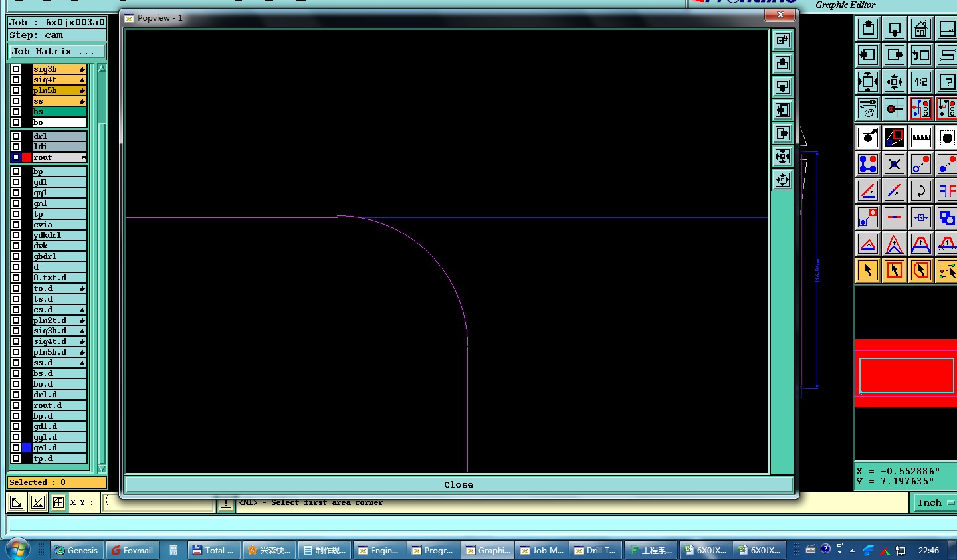Click the pan left icon in Graphic Editor

tap(868, 55)
